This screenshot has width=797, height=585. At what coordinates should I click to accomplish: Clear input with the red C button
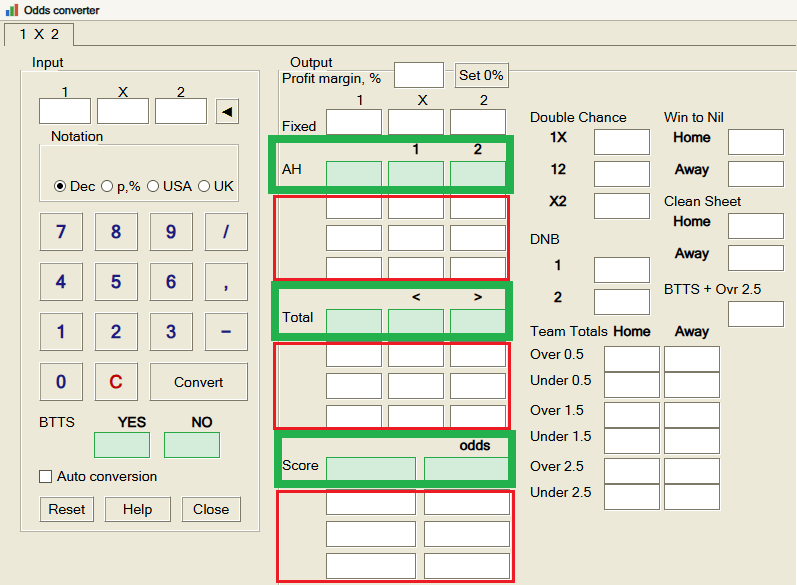(x=116, y=382)
